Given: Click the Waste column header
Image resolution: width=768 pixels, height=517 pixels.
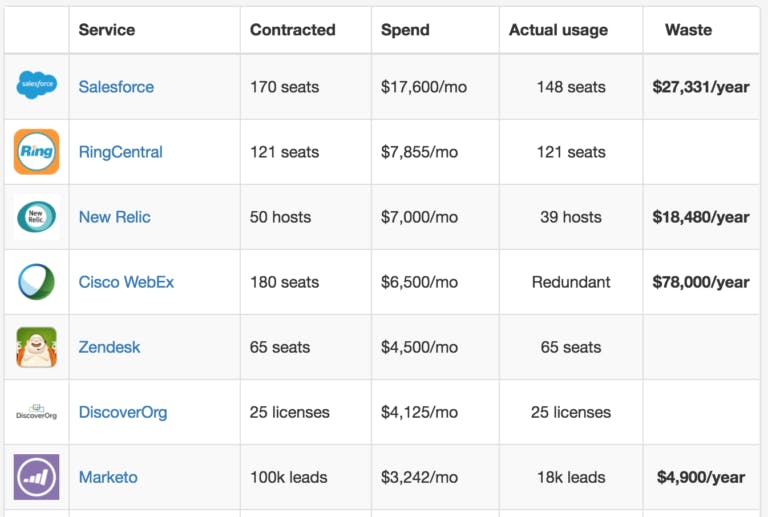Looking at the screenshot, I should [688, 30].
